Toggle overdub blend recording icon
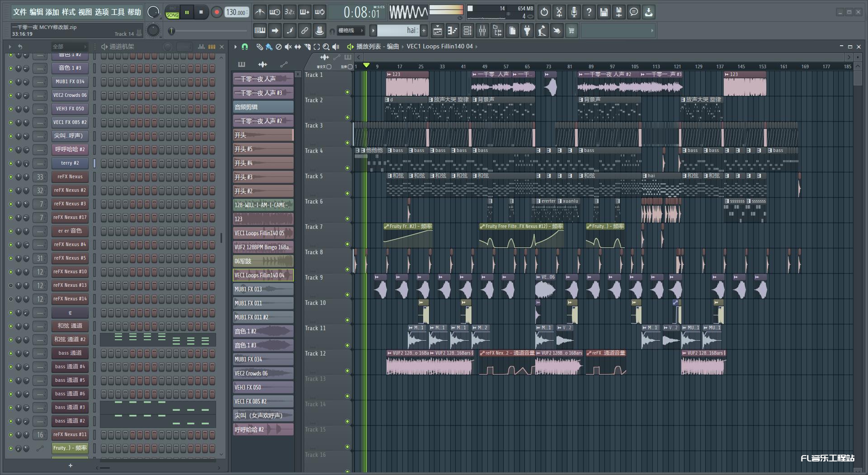This screenshot has width=868, height=475. 305,12
